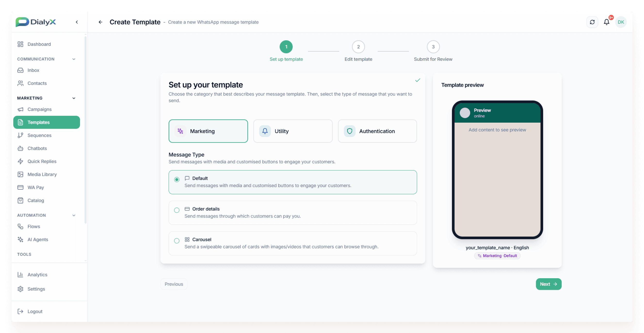The width and height of the screenshot is (644, 333).
Task: Collapse the Communication section
Action: (74, 59)
